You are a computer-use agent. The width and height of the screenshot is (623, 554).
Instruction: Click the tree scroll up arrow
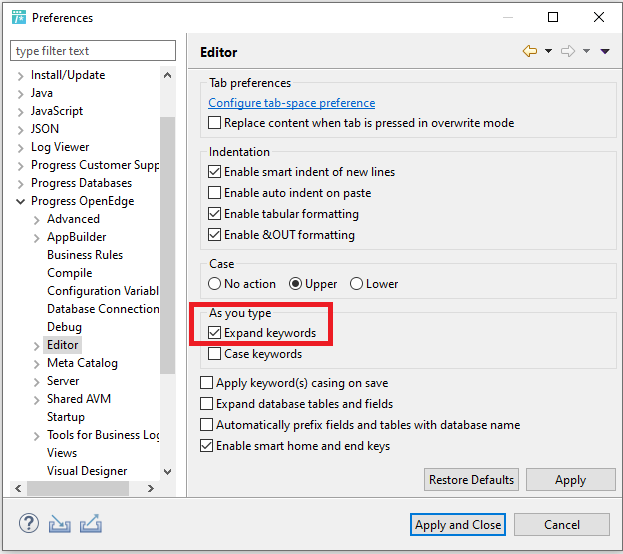pos(168,75)
